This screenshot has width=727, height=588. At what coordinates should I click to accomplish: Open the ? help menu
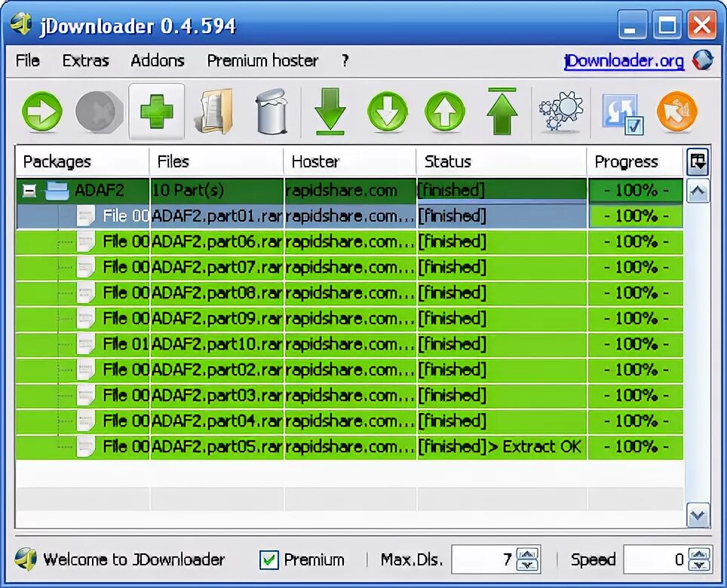345,60
